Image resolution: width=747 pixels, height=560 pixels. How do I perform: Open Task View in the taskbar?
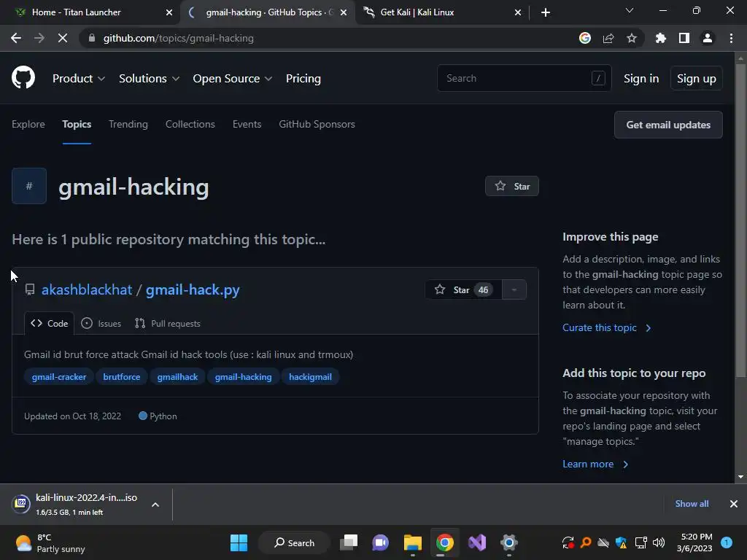(x=349, y=542)
